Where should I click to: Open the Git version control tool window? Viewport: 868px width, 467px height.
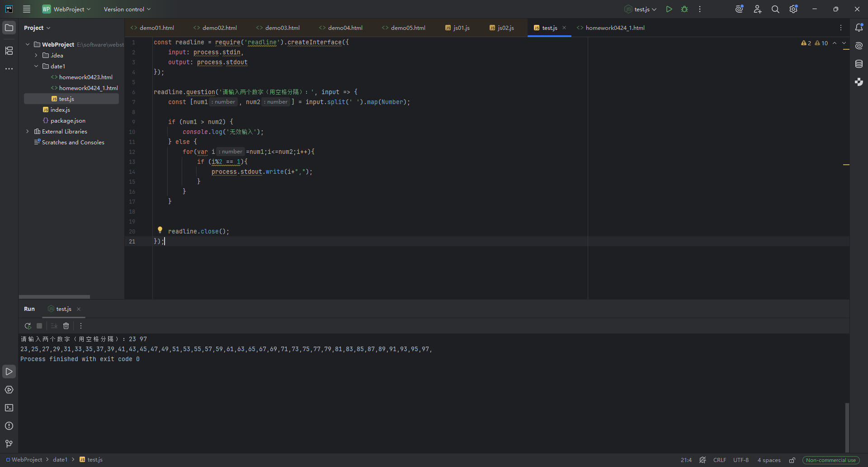9,444
